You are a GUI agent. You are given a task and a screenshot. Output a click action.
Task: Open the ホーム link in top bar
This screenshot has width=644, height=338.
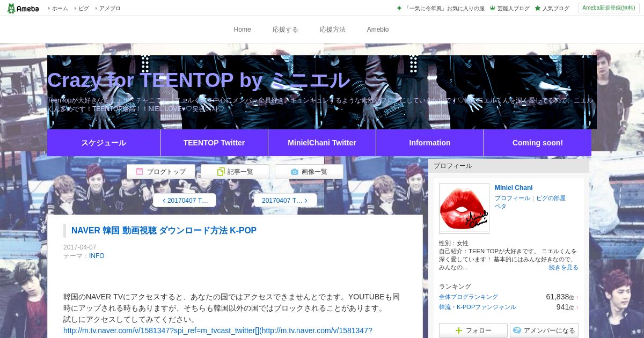coord(60,9)
